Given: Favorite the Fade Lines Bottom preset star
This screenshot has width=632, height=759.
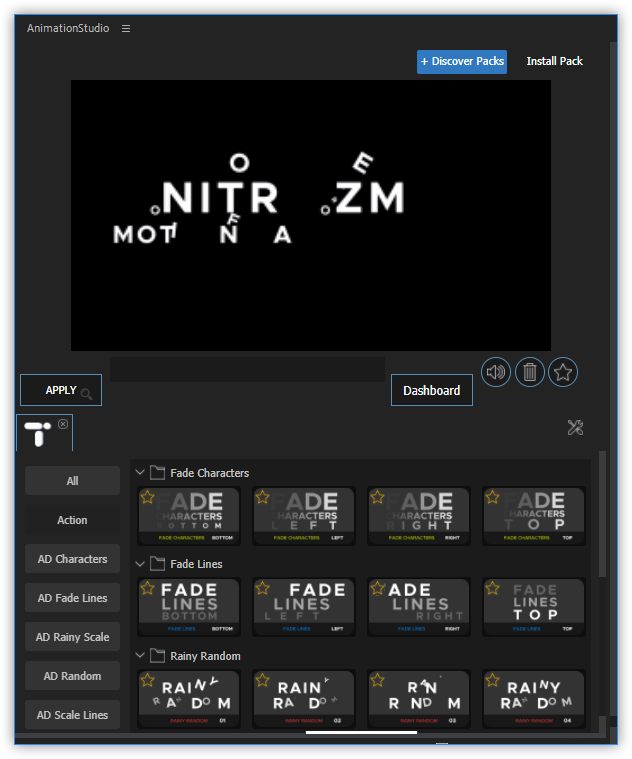Looking at the screenshot, I should pos(148,588).
